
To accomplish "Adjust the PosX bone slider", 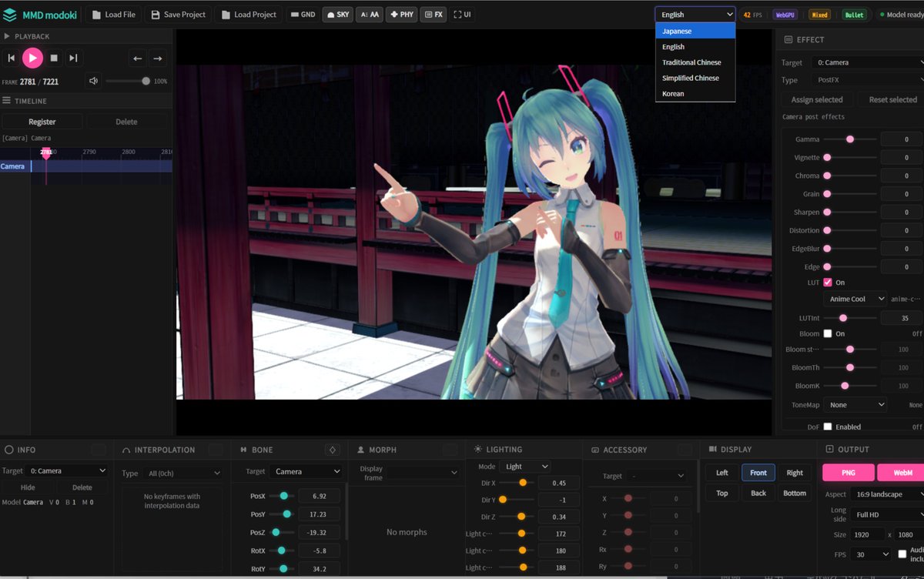I will 283,496.
